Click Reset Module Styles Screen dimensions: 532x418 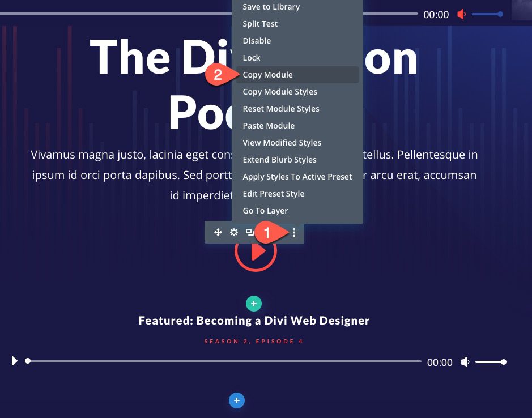tap(280, 108)
